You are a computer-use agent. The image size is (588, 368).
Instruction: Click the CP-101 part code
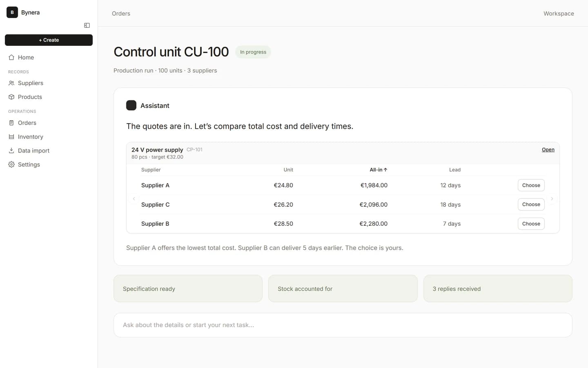point(194,150)
